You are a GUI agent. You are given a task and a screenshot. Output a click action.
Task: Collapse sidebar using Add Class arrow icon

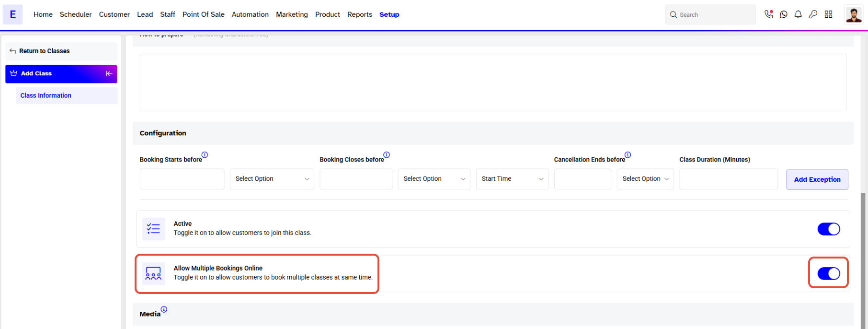(109, 73)
